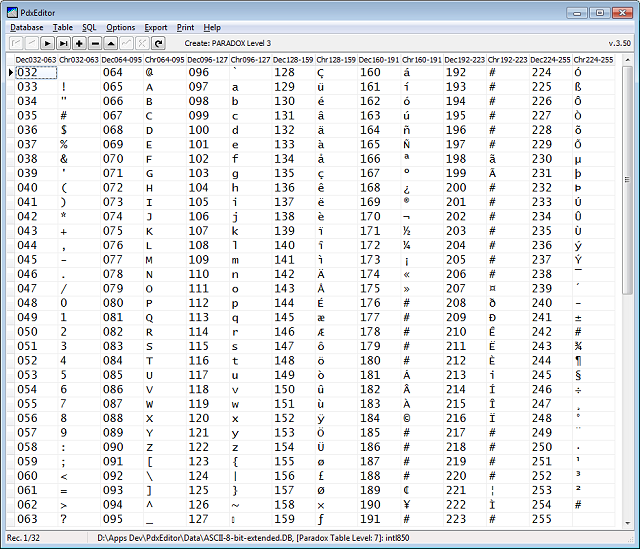Open the Table menu
Viewport: 640px width, 549px height.
click(62, 27)
